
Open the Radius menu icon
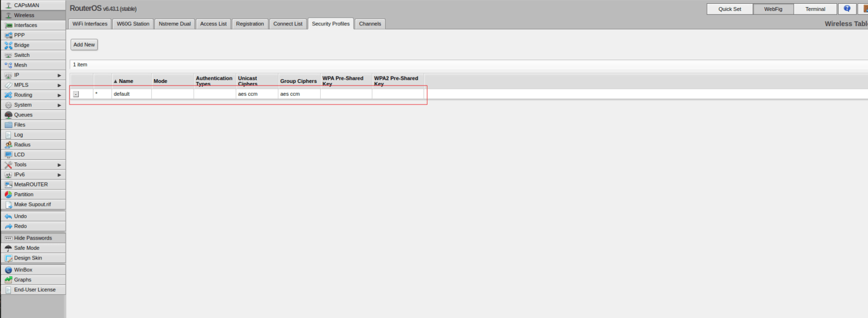8,145
